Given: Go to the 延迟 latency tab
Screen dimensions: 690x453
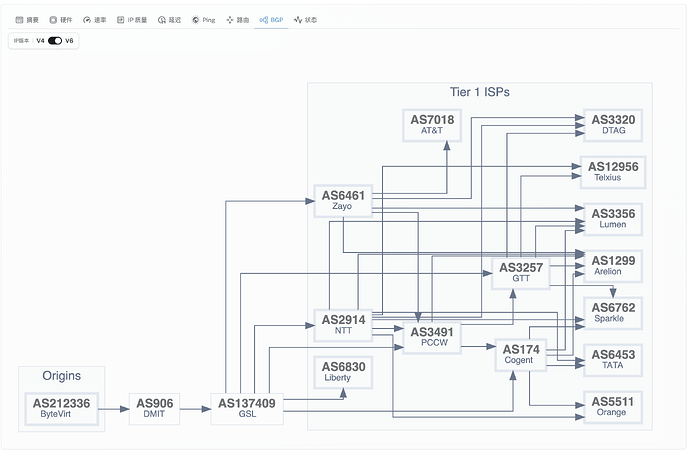Looking at the screenshot, I should (169, 20).
